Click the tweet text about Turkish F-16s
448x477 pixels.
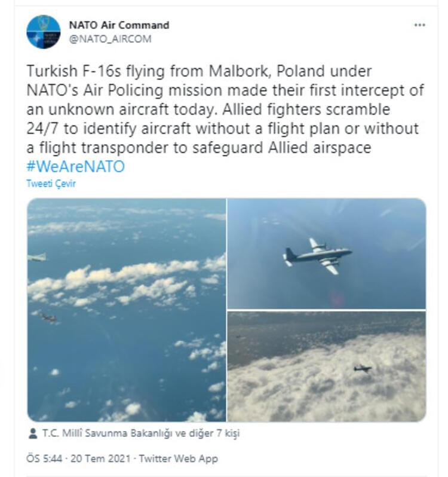[x=225, y=109]
